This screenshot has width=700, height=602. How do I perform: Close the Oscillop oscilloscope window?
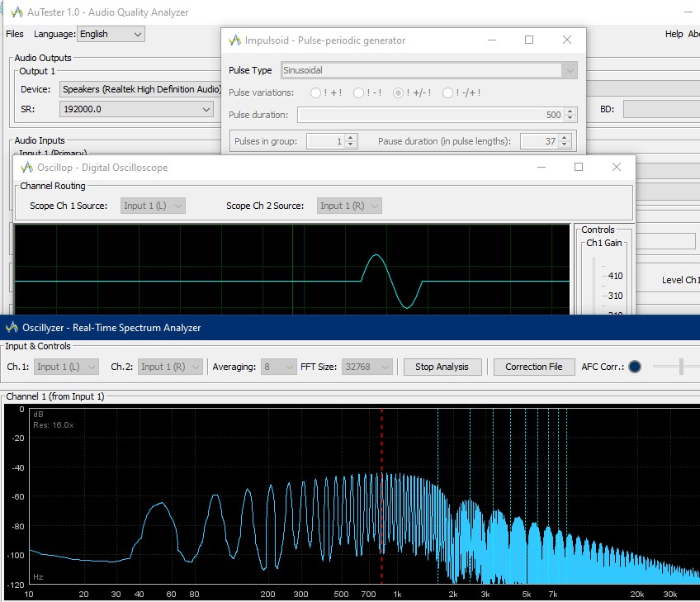point(617,167)
